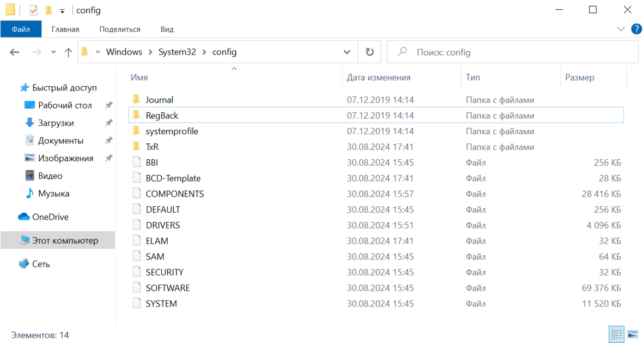
Task: Open the Help question mark icon
Action: pyautogui.click(x=636, y=29)
